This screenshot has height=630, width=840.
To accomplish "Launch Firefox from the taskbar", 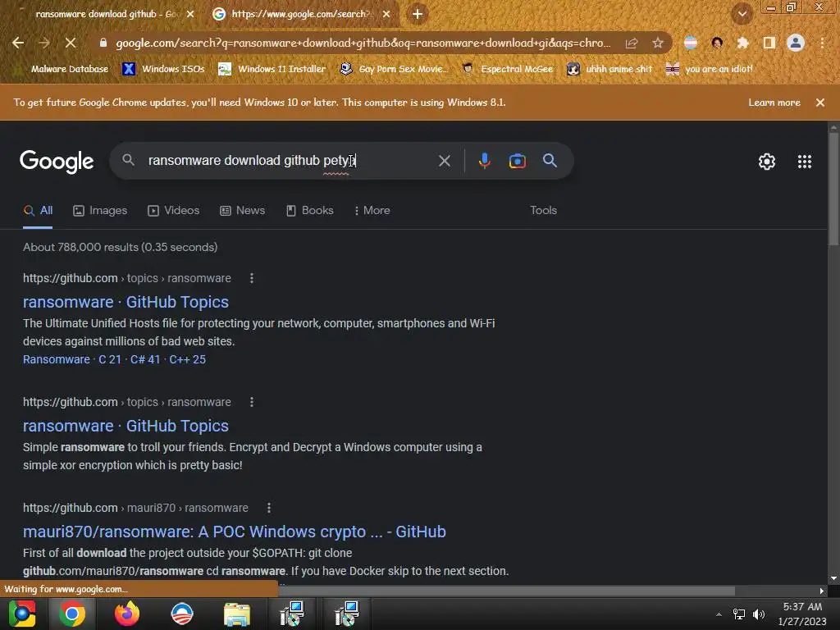I will click(x=127, y=614).
